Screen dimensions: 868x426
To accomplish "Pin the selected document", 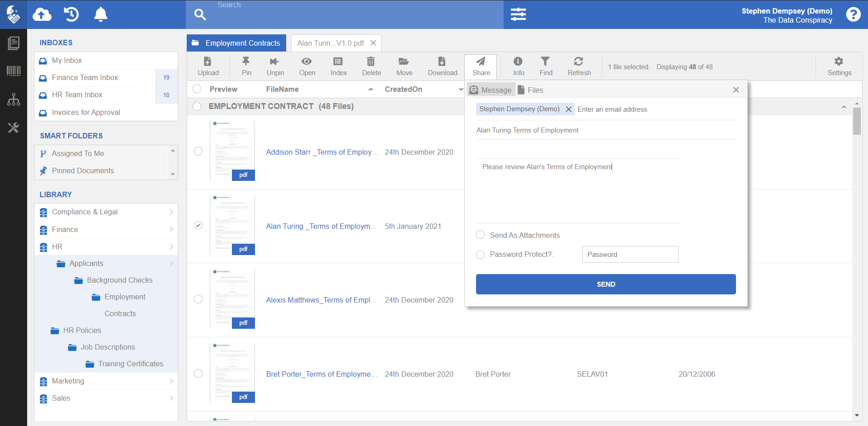I will tap(246, 66).
